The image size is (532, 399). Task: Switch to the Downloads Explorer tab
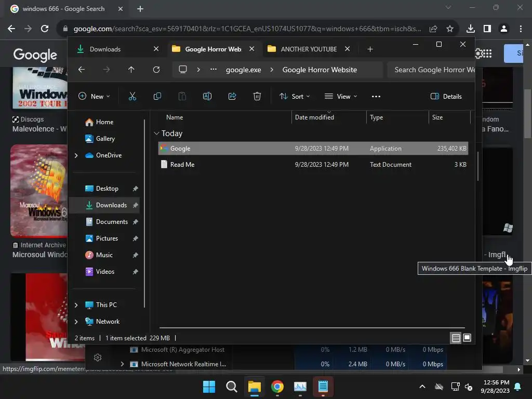click(117, 49)
